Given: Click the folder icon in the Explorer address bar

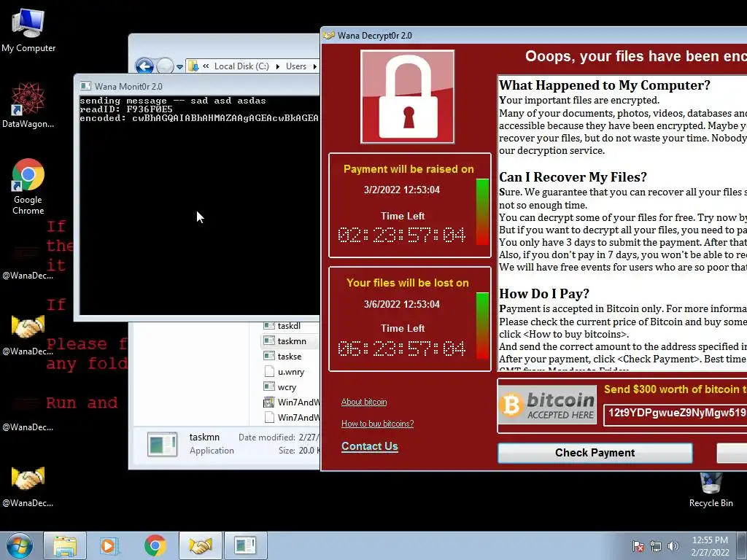Looking at the screenshot, I should pyautogui.click(x=193, y=66).
